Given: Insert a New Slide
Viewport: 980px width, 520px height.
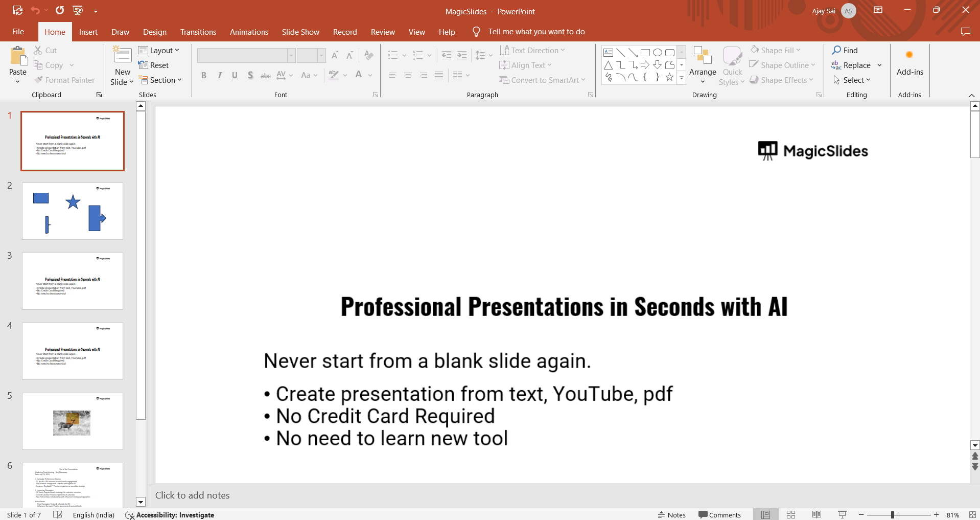Looking at the screenshot, I should point(122,55).
